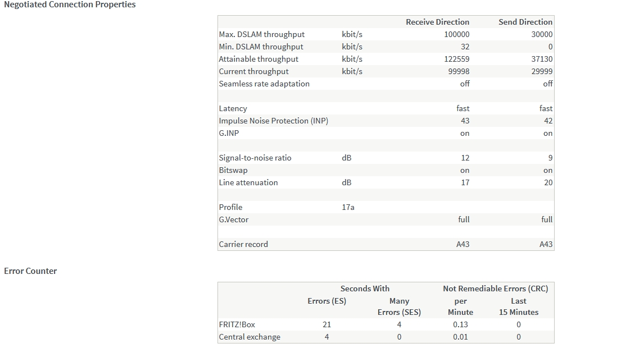Click the Send Direction column header
The image size is (644, 348).
(525, 22)
